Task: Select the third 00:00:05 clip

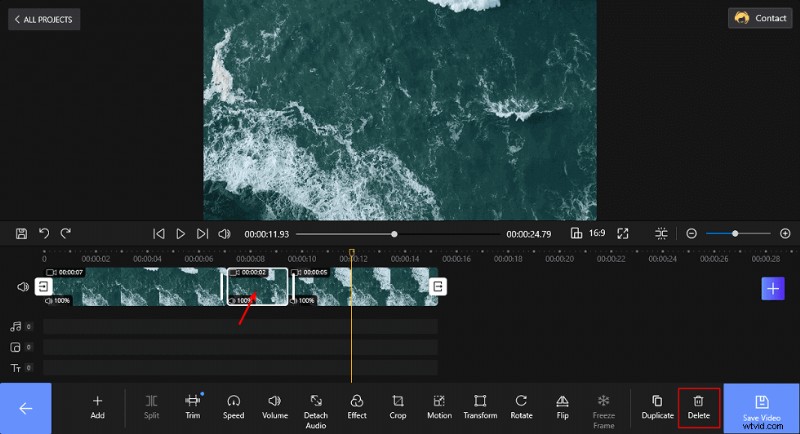Action: 363,287
